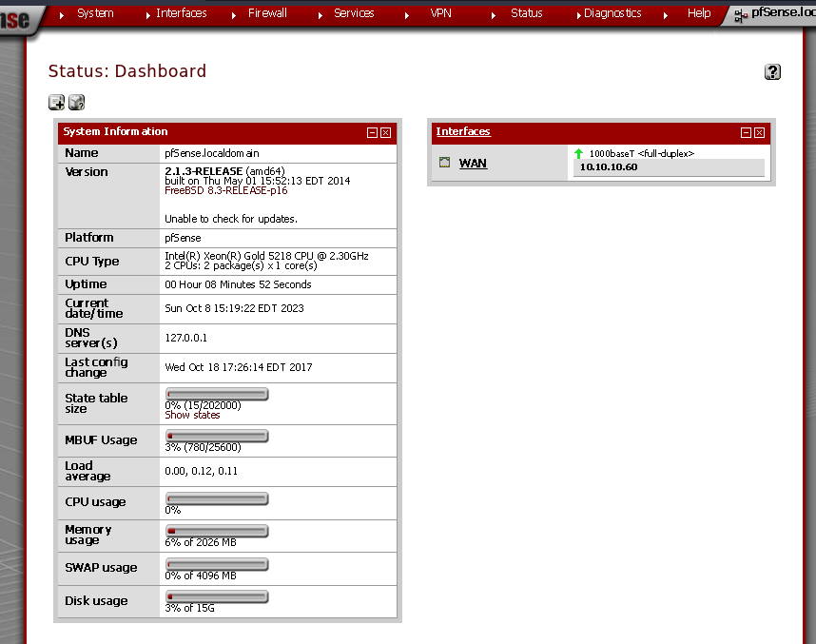Open the Interfaces menu
816x644 pixels.
coord(181,13)
